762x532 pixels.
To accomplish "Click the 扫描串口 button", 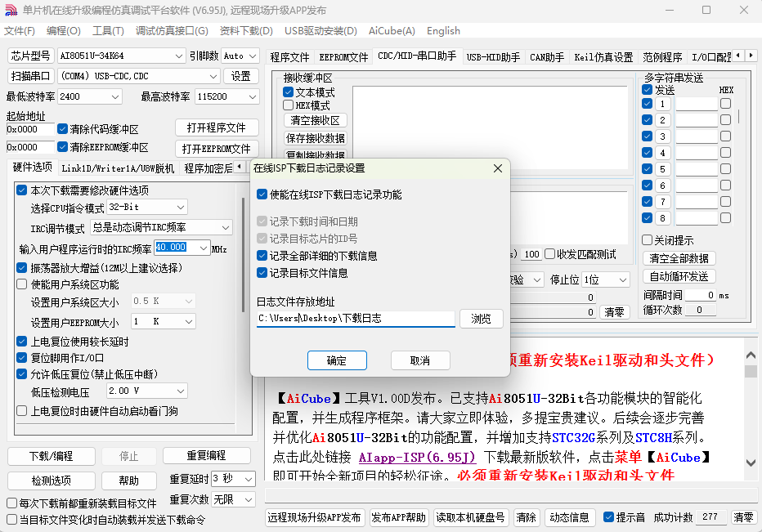I will pyautogui.click(x=30, y=76).
